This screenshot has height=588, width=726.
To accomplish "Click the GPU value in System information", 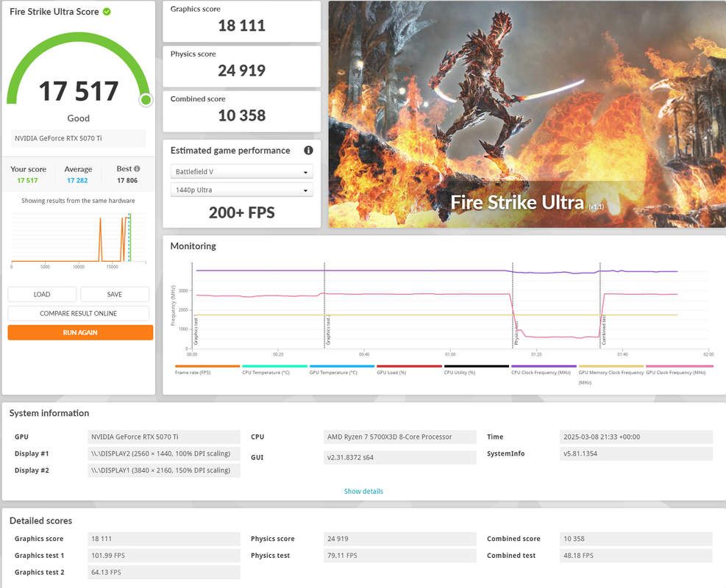I will 164,437.
